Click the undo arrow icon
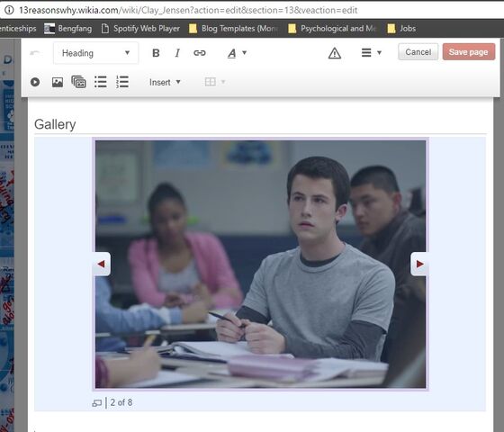This screenshot has width=504, height=432. click(35, 53)
